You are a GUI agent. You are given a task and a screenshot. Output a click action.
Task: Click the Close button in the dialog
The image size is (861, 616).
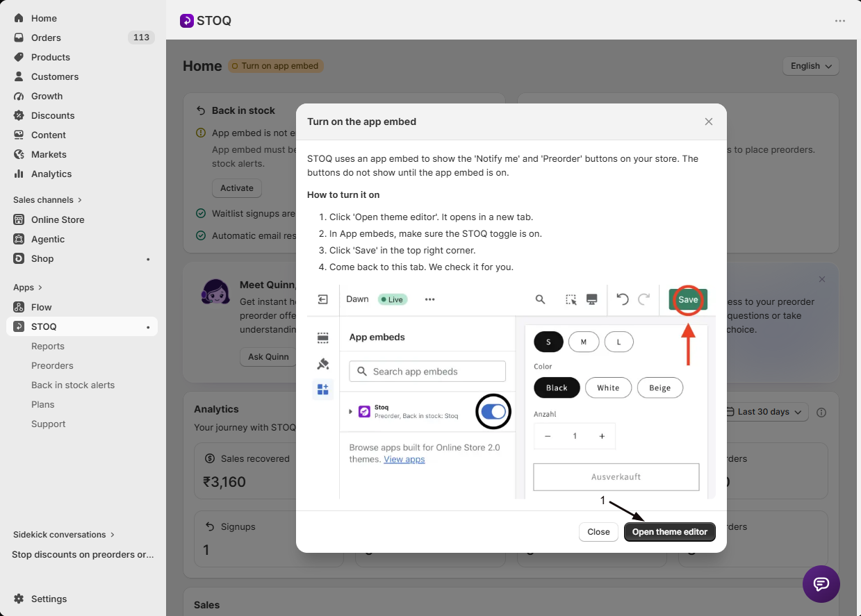598,532
